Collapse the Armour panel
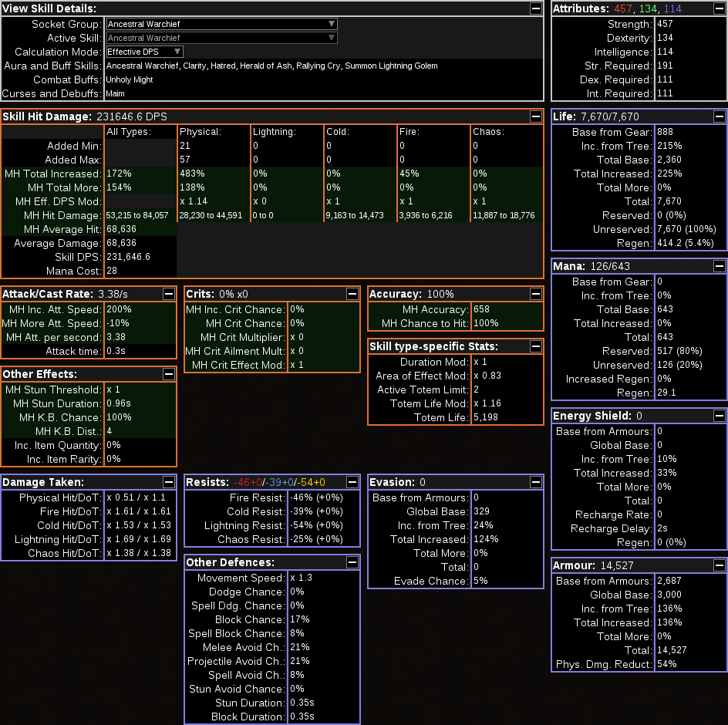 click(719, 565)
